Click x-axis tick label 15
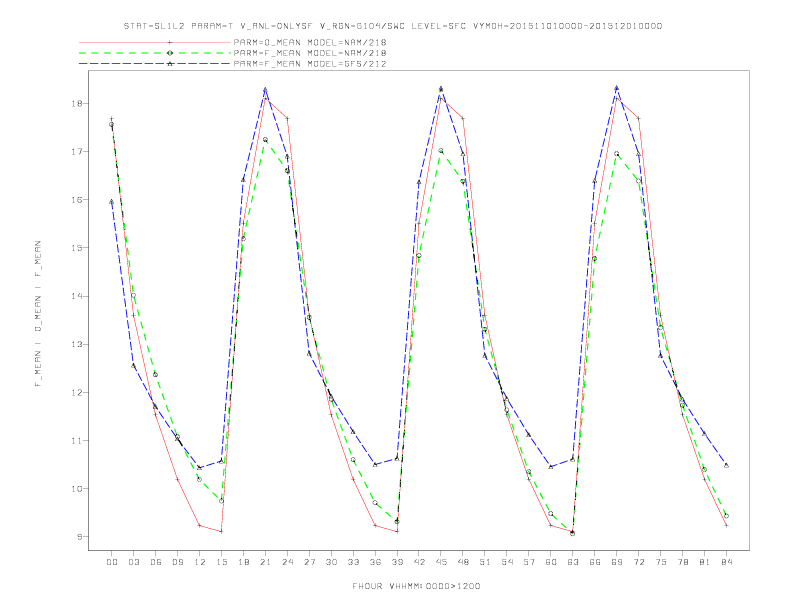This screenshot has height=612, width=792. (221, 562)
